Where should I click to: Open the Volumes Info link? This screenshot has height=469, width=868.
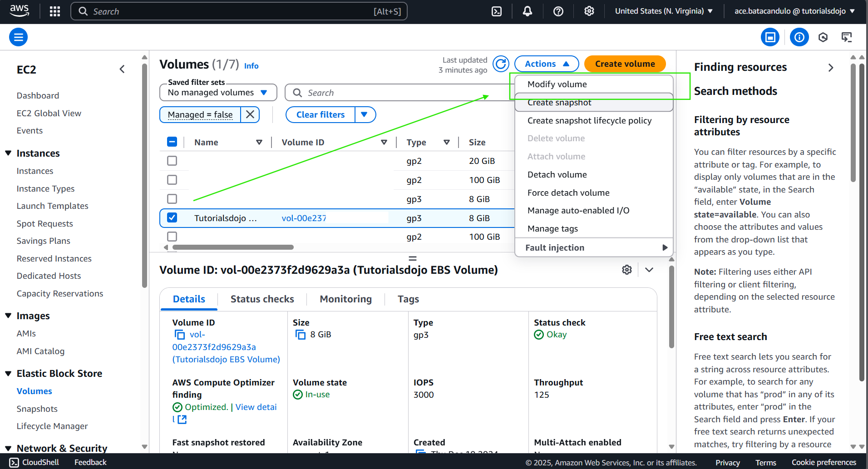click(x=251, y=66)
